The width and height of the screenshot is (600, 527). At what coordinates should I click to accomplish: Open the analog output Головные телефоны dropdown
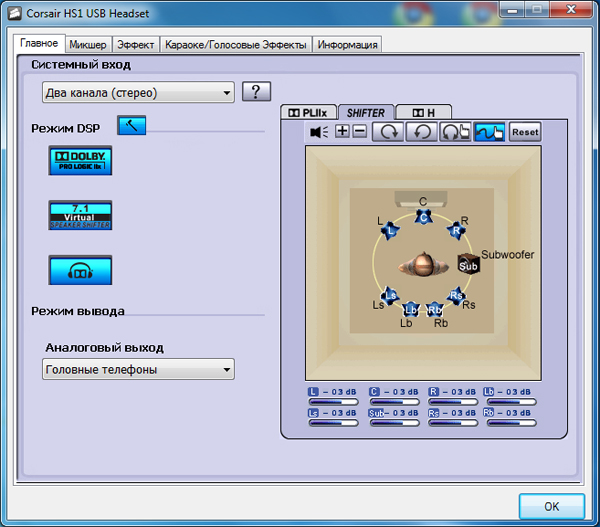point(138,369)
